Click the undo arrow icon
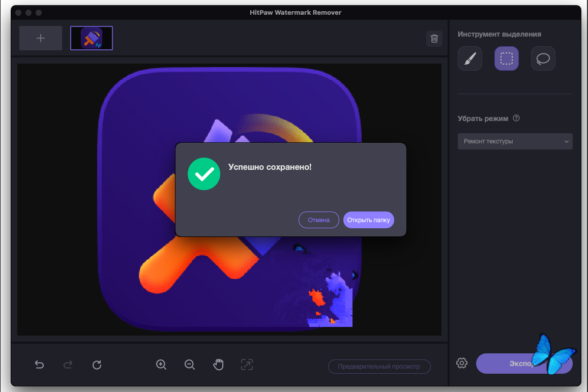588x392 pixels. [x=39, y=365]
